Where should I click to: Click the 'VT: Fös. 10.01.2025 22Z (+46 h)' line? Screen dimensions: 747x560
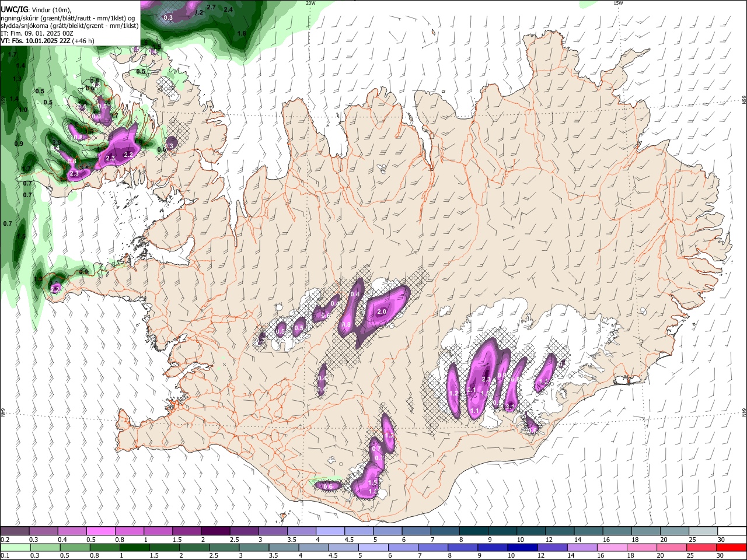pyautogui.click(x=47, y=41)
